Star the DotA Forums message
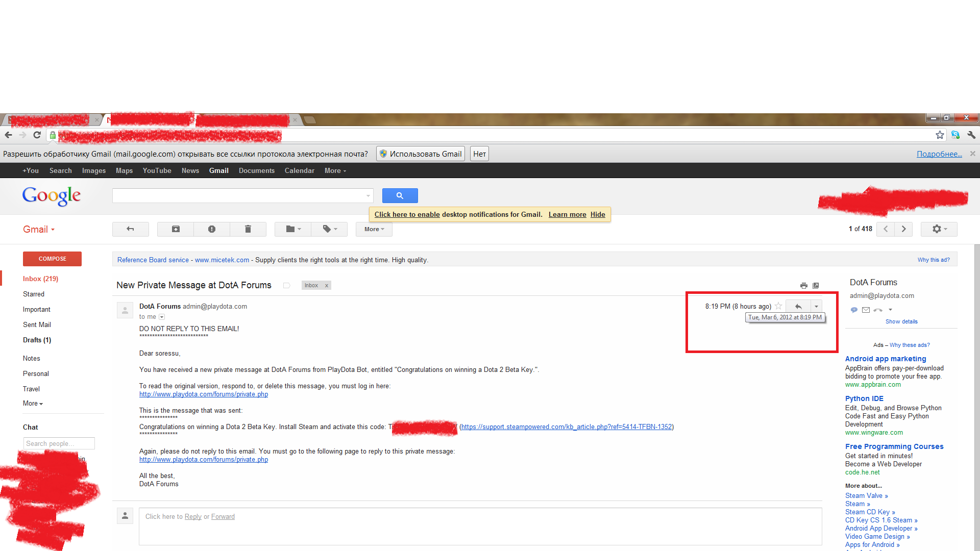The height and width of the screenshot is (551, 980). coord(778,306)
